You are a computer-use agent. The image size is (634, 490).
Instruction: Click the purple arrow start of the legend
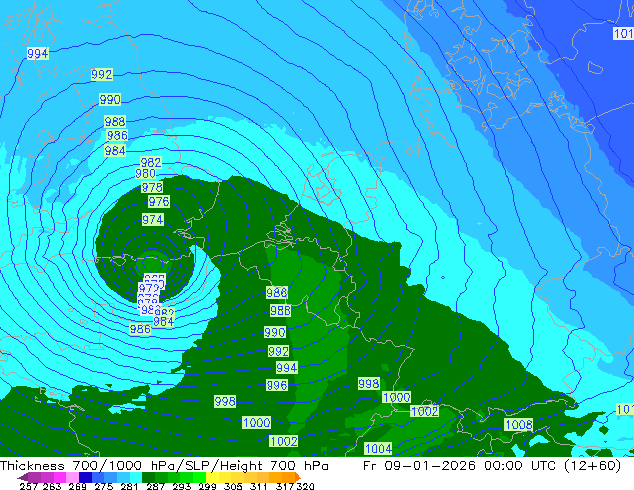pos(23,477)
